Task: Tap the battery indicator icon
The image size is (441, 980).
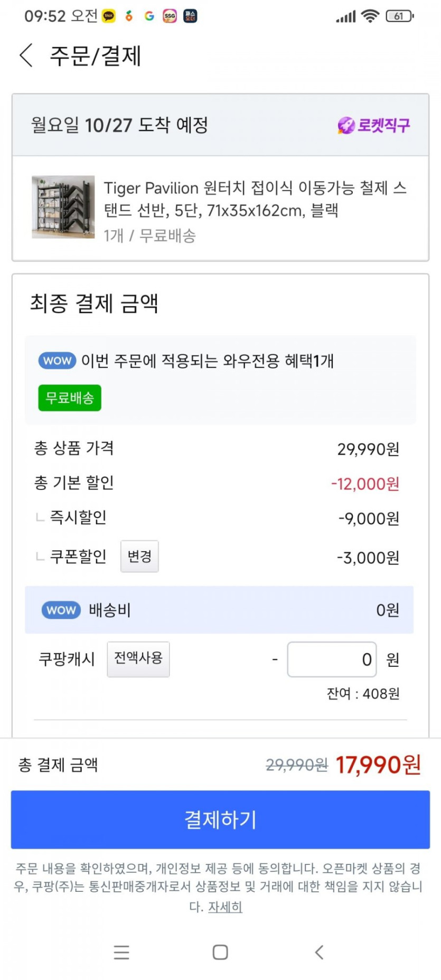Action: (x=400, y=16)
